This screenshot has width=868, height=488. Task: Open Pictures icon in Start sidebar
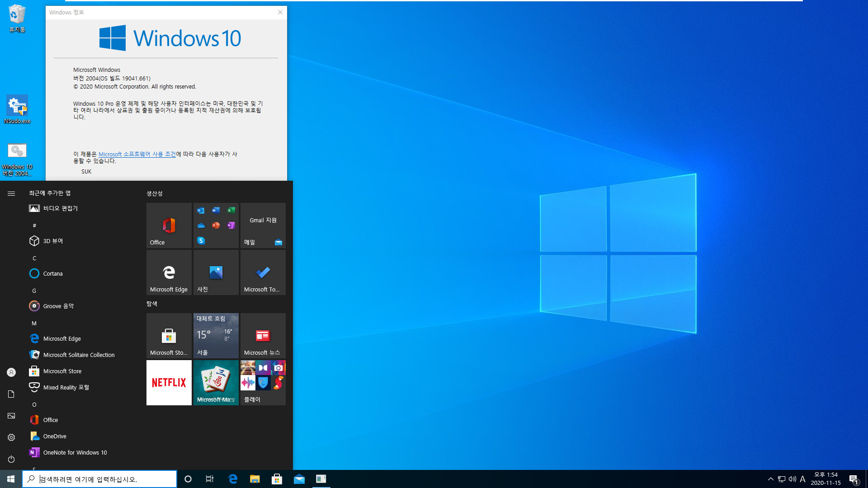coord(11,416)
